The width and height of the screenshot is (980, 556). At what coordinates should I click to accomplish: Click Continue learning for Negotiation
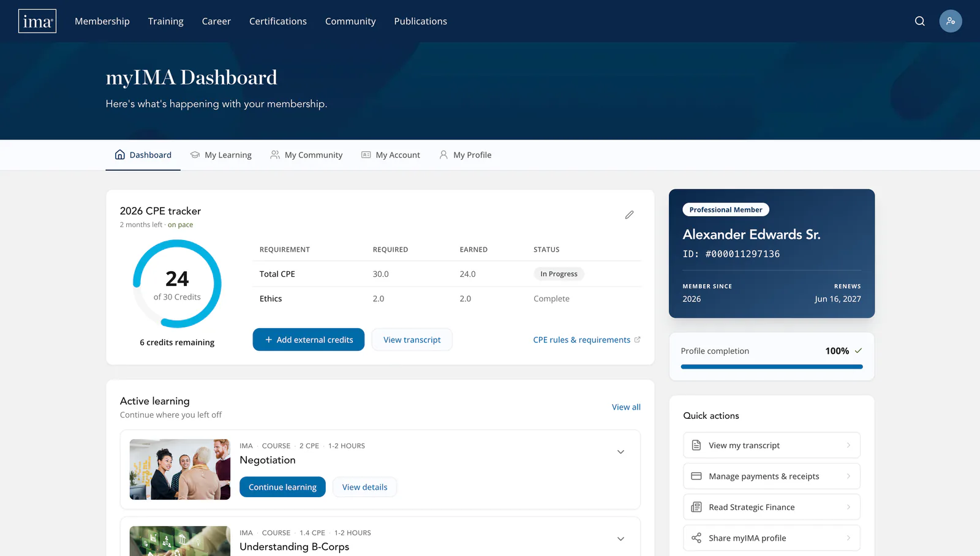[282, 487]
